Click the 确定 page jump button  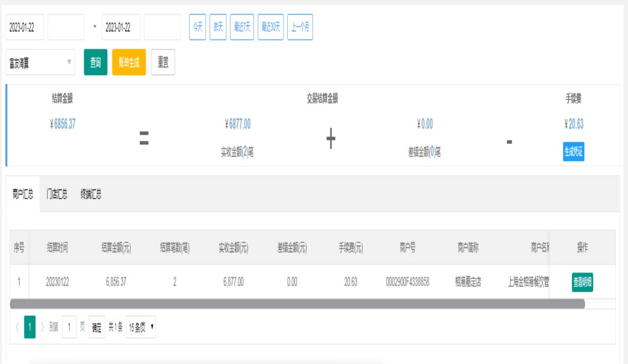point(97,327)
